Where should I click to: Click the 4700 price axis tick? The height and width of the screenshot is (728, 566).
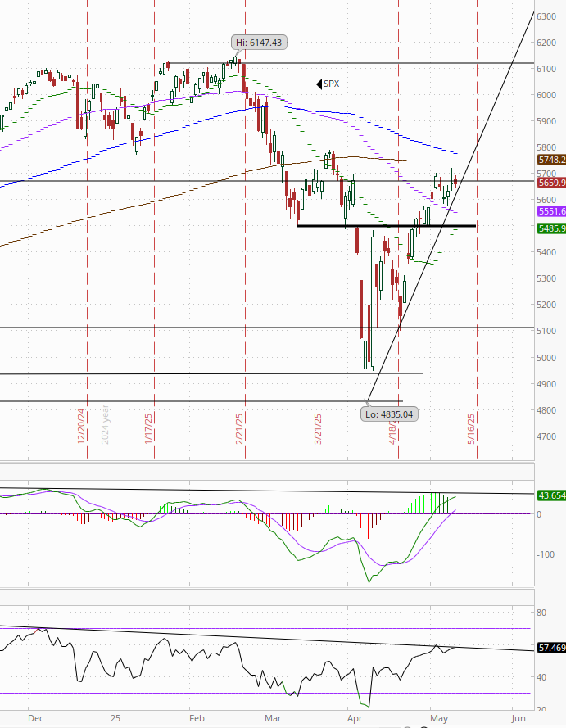[546, 436]
